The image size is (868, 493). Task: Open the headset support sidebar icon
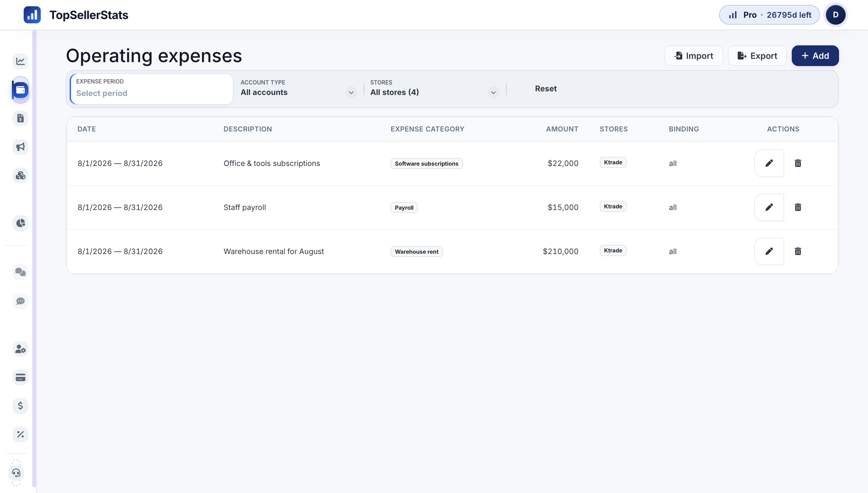pos(16,473)
